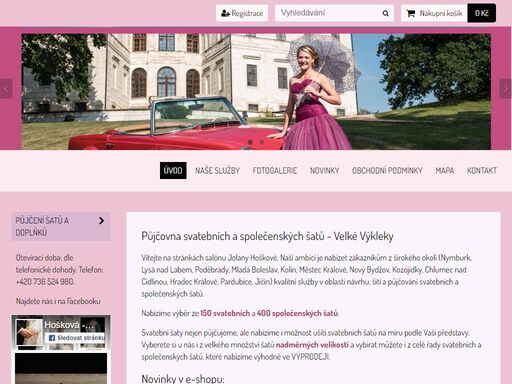Open the Naše služby menu item
Screen dimensions: 512x384
click(217, 170)
